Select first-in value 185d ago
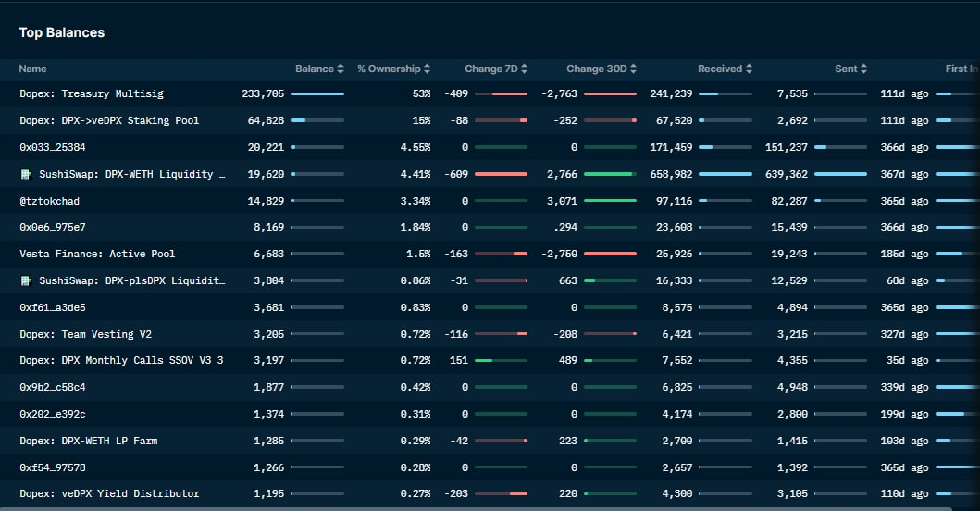980x511 pixels. 904,254
